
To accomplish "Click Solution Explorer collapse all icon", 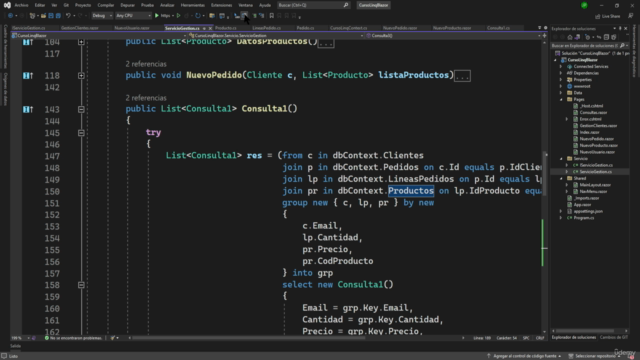I will click(x=606, y=37).
